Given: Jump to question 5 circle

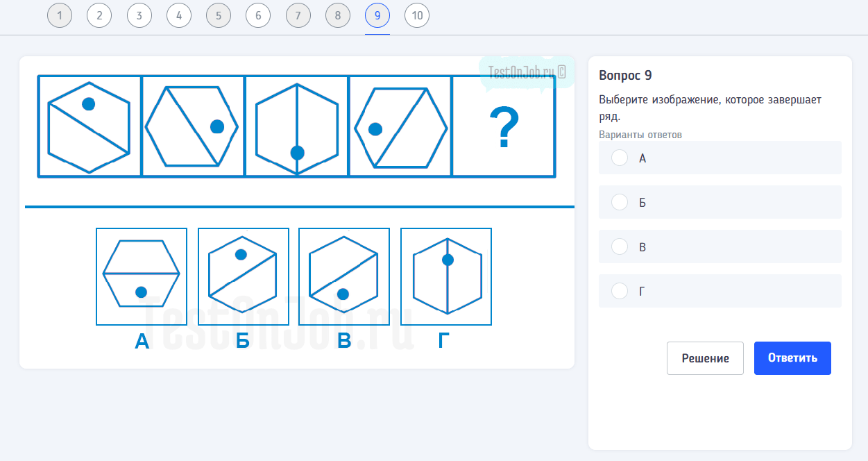Looking at the screenshot, I should tap(219, 16).
